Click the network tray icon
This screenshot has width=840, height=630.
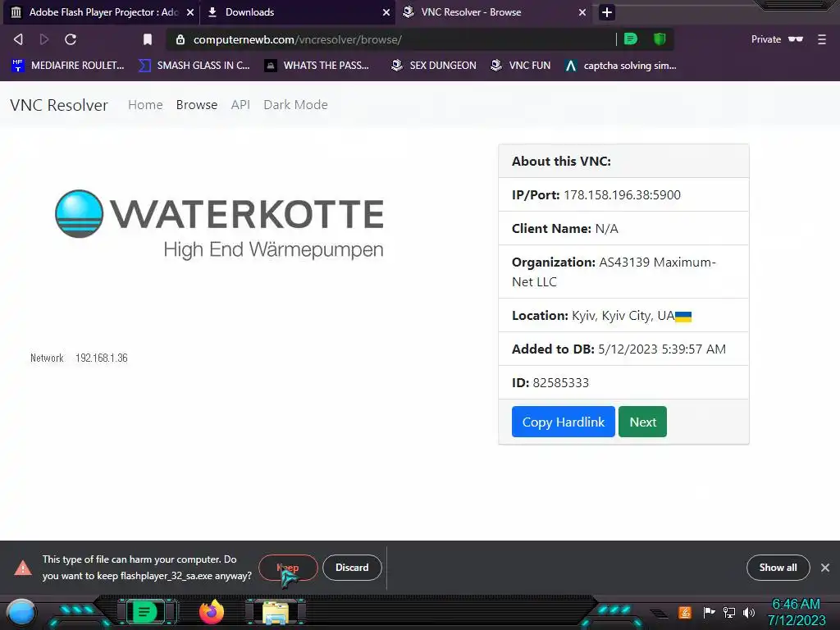pos(729,612)
